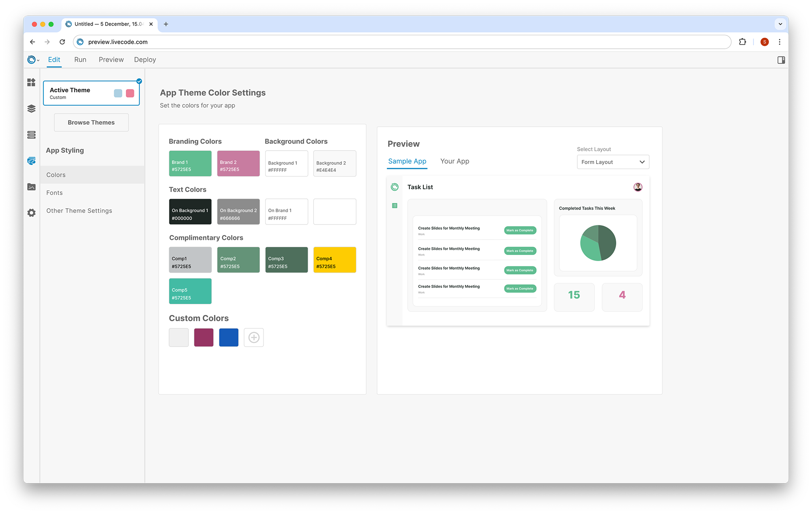Click the browser extensions puzzle icon
This screenshot has height=514, width=812.
click(x=742, y=42)
